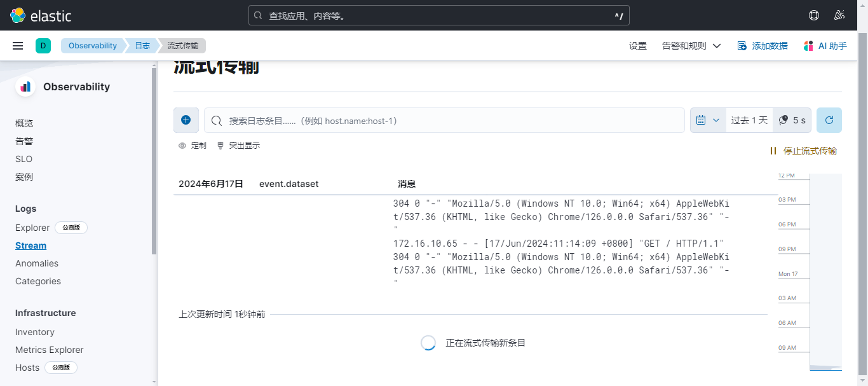Image resolution: width=868 pixels, height=386 pixels.
Task: Click the 日志 breadcrumb
Action: tap(142, 46)
